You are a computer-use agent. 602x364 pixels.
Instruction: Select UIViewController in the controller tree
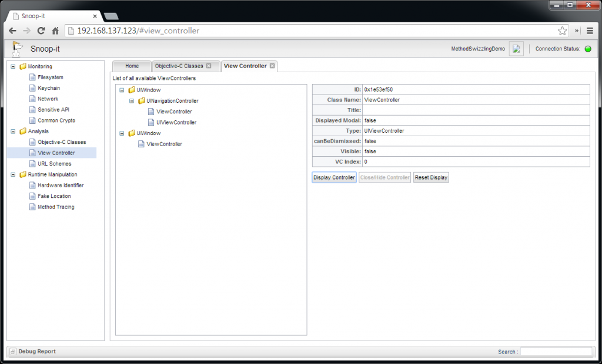click(176, 123)
